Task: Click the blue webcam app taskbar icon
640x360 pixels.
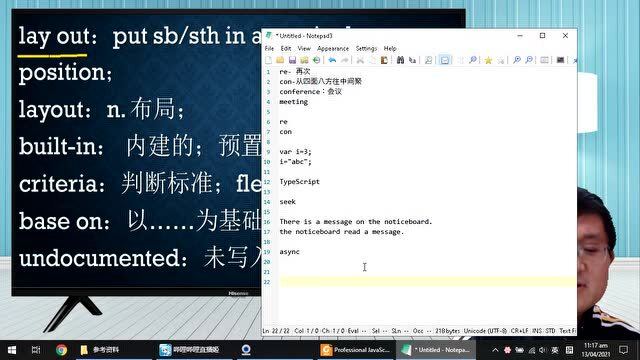Action: 246,350
